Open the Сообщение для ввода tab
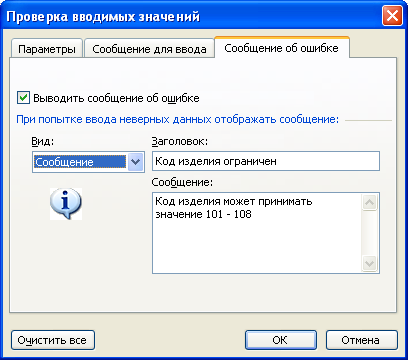The image size is (408, 360). (149, 49)
